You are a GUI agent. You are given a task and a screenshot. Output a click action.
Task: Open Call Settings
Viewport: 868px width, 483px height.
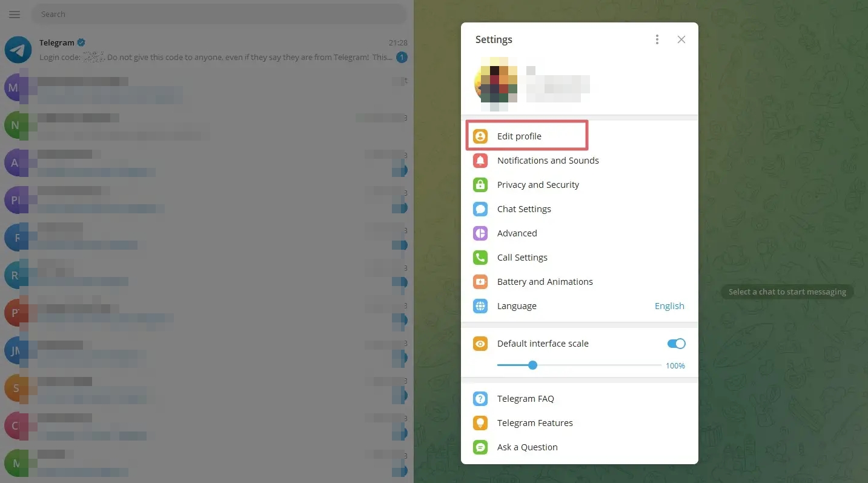(580, 258)
